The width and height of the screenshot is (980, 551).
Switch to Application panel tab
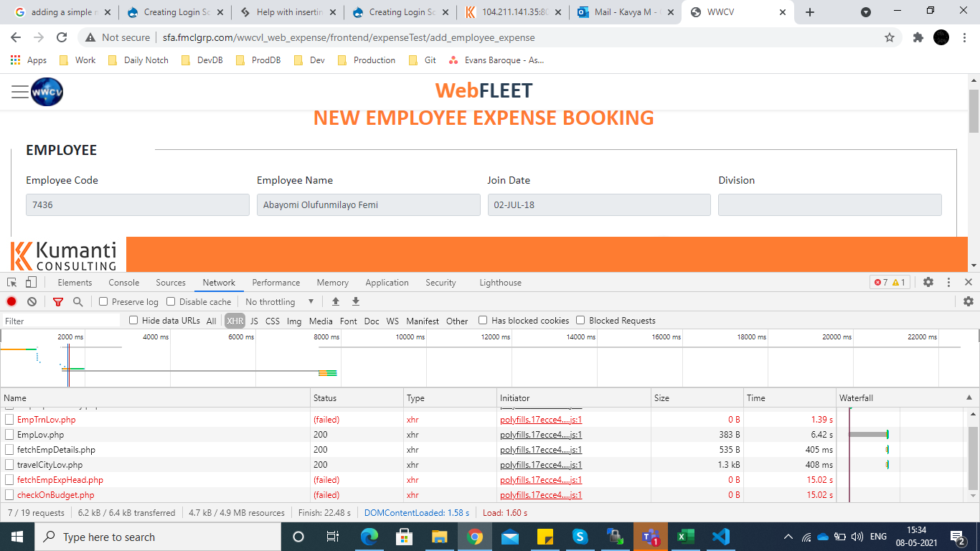(x=387, y=282)
